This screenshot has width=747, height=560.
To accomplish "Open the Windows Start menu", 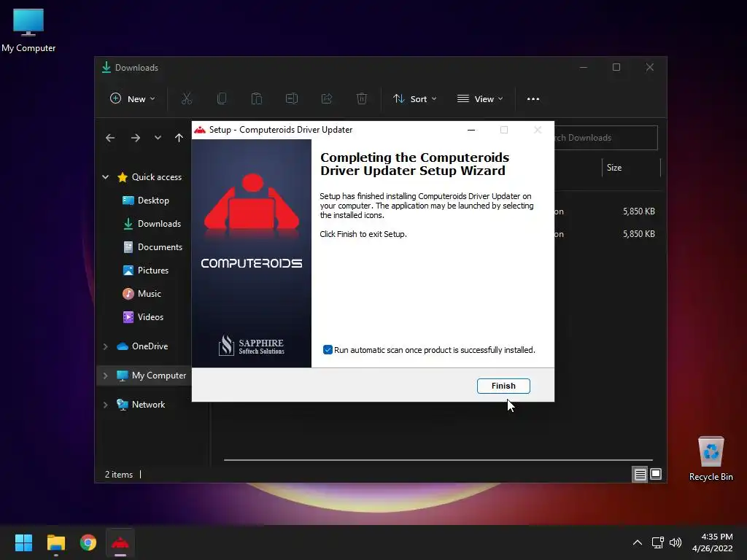I will 23,542.
